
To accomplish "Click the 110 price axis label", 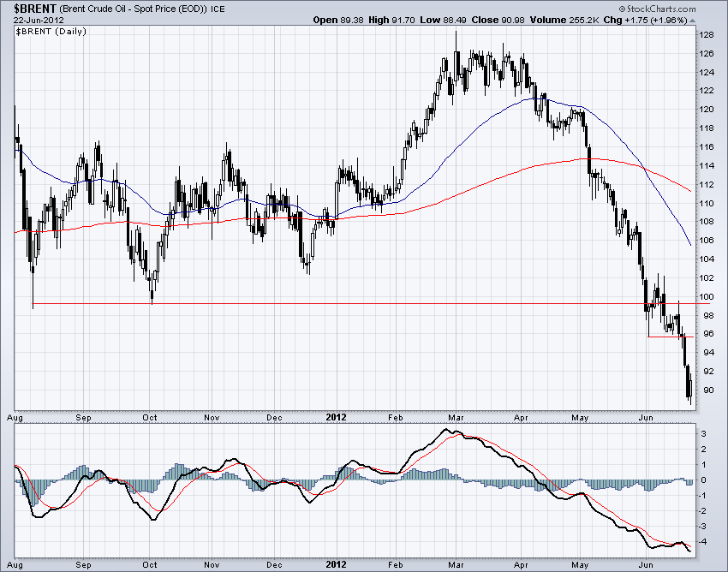I will click(707, 203).
